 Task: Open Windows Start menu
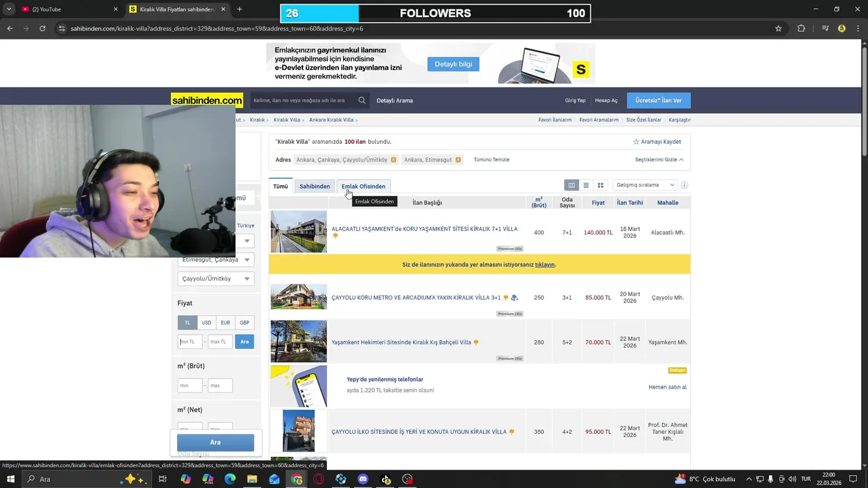[10, 479]
